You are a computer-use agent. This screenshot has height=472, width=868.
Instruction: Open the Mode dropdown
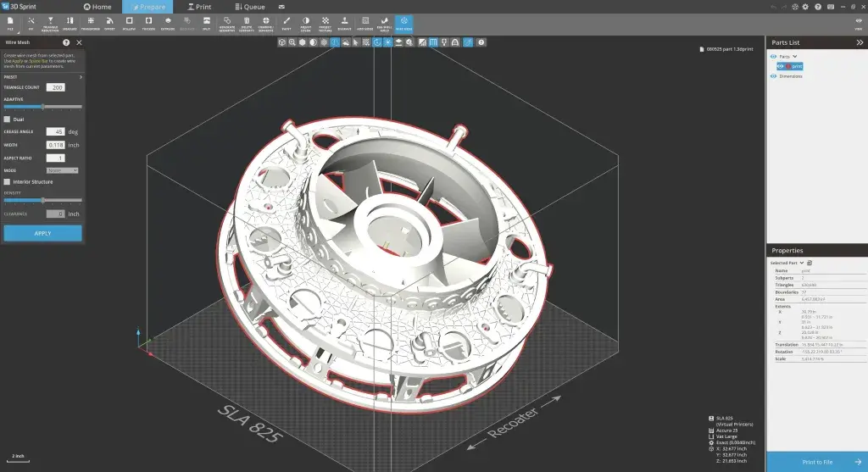(x=62, y=170)
